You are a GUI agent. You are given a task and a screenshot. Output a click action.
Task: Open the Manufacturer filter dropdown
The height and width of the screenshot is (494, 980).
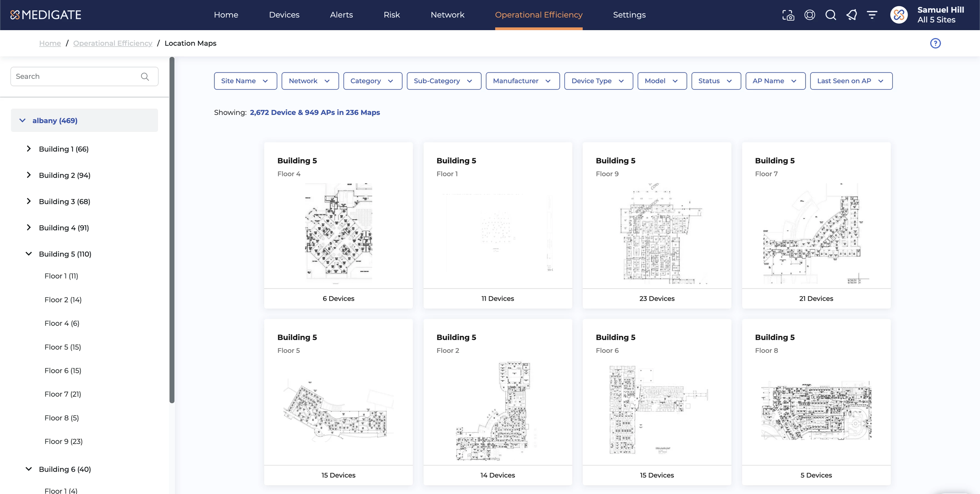click(x=522, y=81)
